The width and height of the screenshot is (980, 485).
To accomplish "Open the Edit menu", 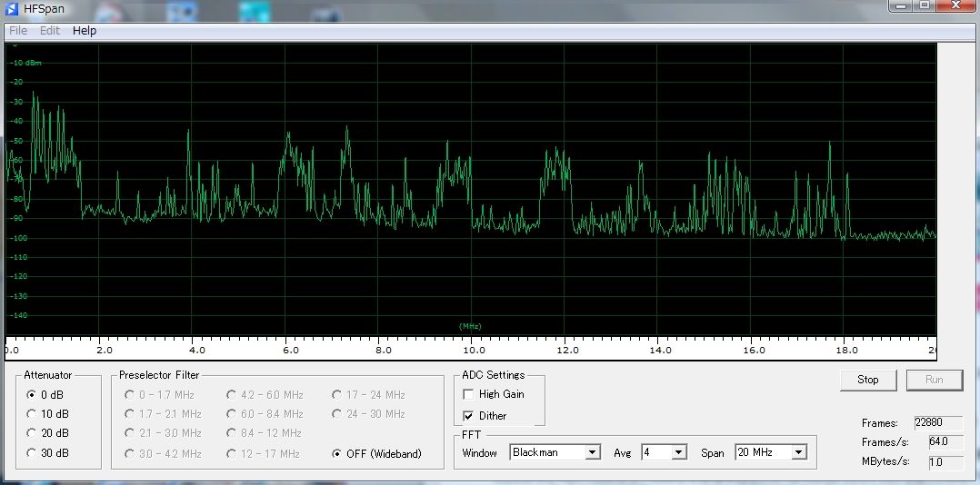I will [50, 30].
